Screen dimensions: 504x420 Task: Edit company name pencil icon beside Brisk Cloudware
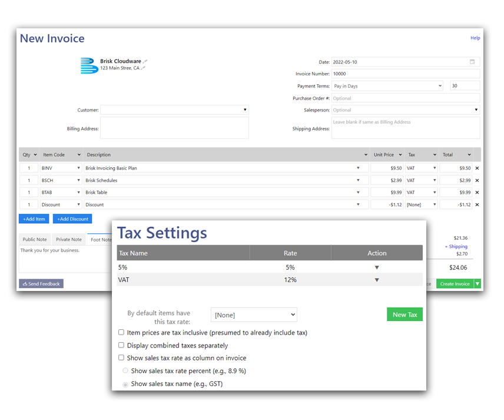coord(145,61)
